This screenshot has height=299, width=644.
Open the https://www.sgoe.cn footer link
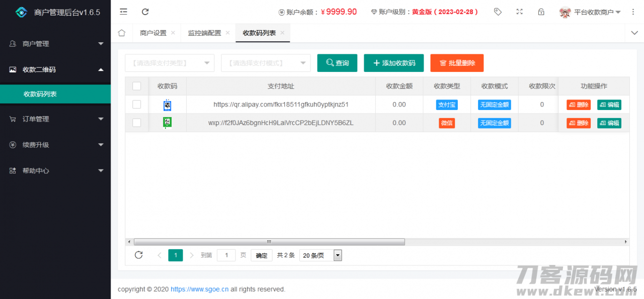tap(199, 289)
